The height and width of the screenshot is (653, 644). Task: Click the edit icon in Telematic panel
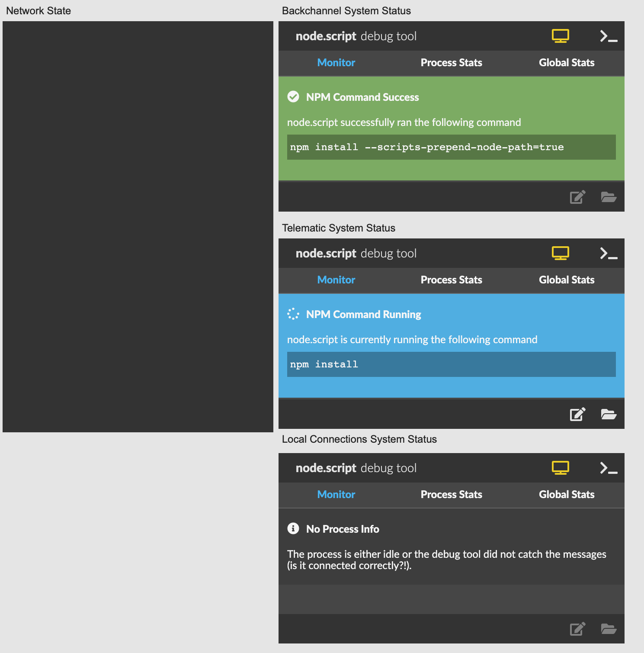pos(577,415)
